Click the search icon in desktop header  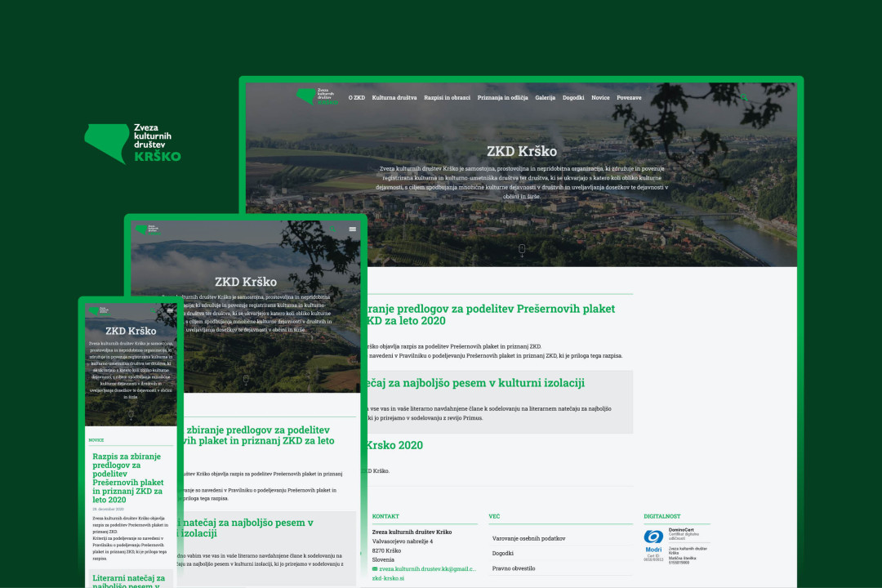tap(744, 98)
